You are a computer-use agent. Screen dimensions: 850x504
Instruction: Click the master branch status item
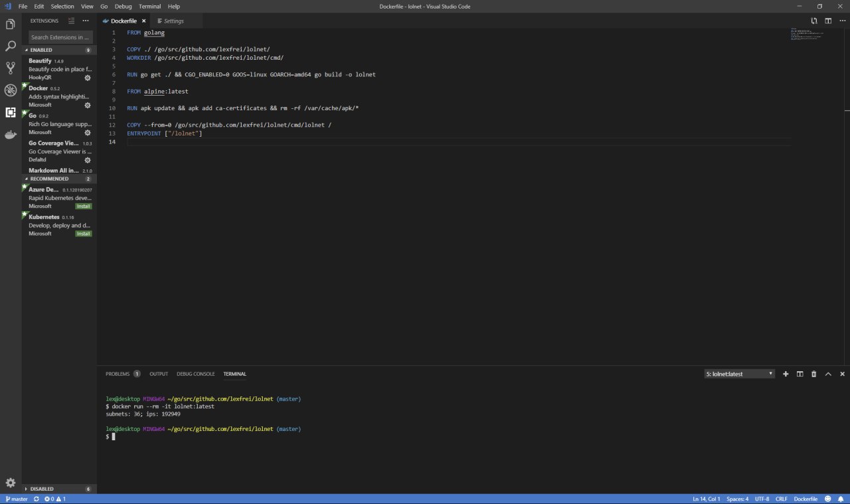coord(16,499)
